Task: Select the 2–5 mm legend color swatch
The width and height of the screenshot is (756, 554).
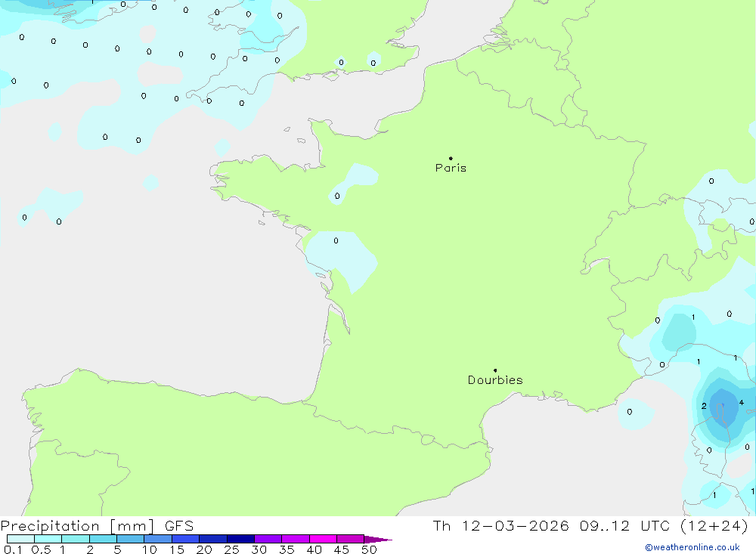Action: point(103,539)
